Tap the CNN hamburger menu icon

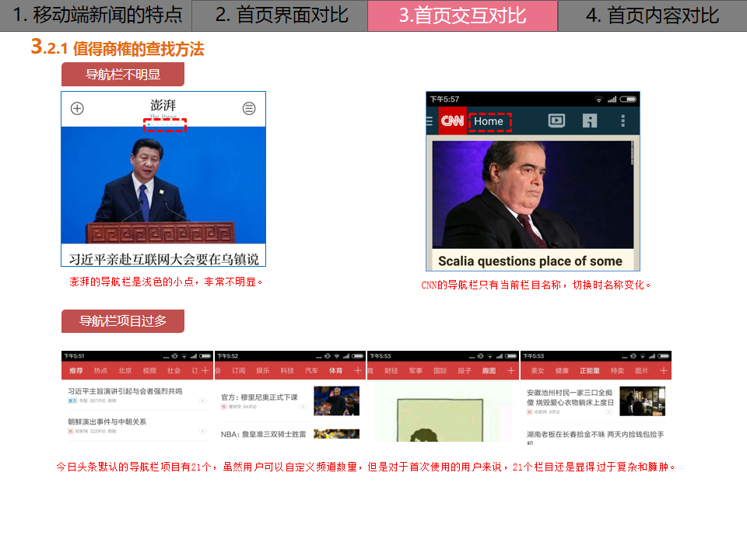430,121
